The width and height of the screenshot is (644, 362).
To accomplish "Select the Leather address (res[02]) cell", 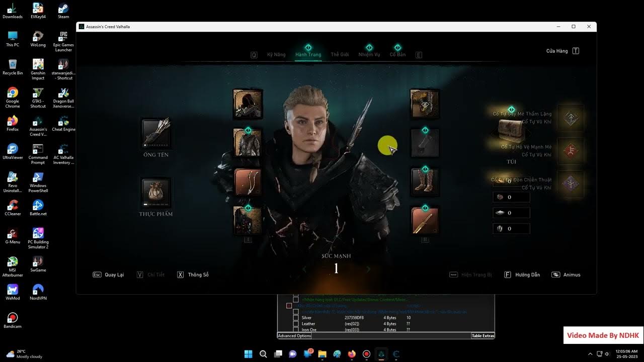I will [352, 324].
